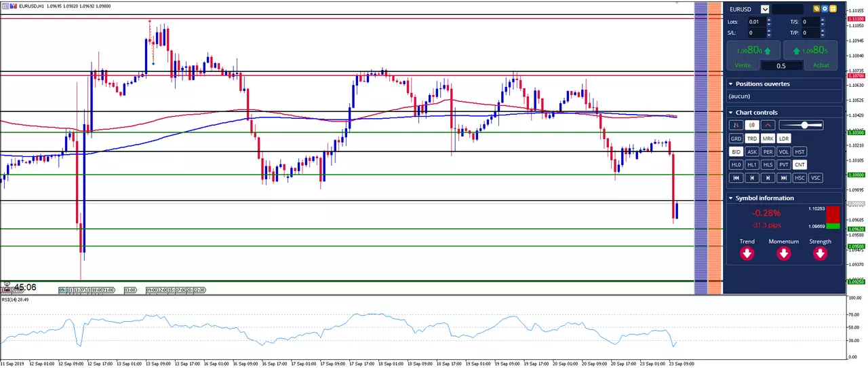868x368 pixels.
Task: Click the 0.5 spread value field
Action: pyautogui.click(x=782, y=66)
